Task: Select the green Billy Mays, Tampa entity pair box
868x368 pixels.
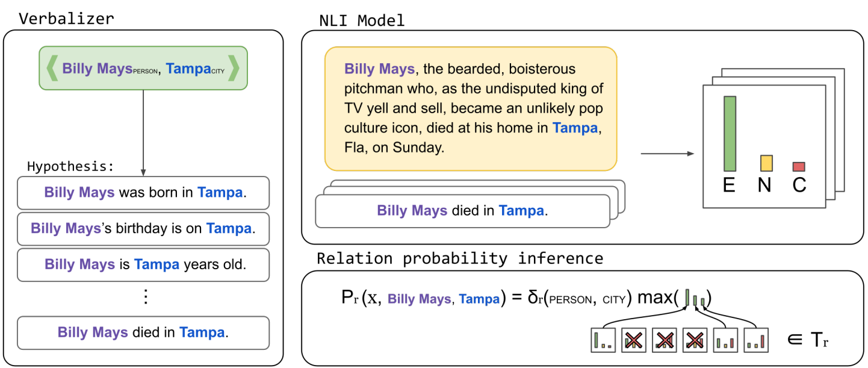Action: point(143,69)
